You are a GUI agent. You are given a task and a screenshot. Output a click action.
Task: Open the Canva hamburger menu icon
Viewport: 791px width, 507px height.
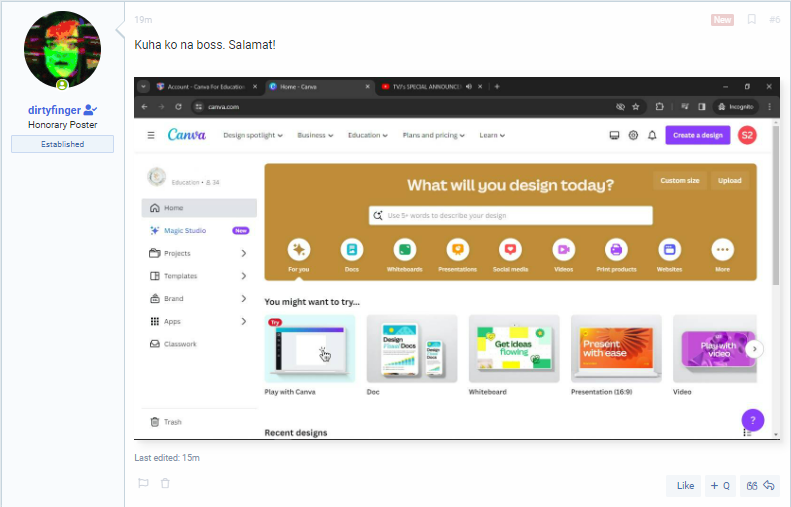coord(151,135)
